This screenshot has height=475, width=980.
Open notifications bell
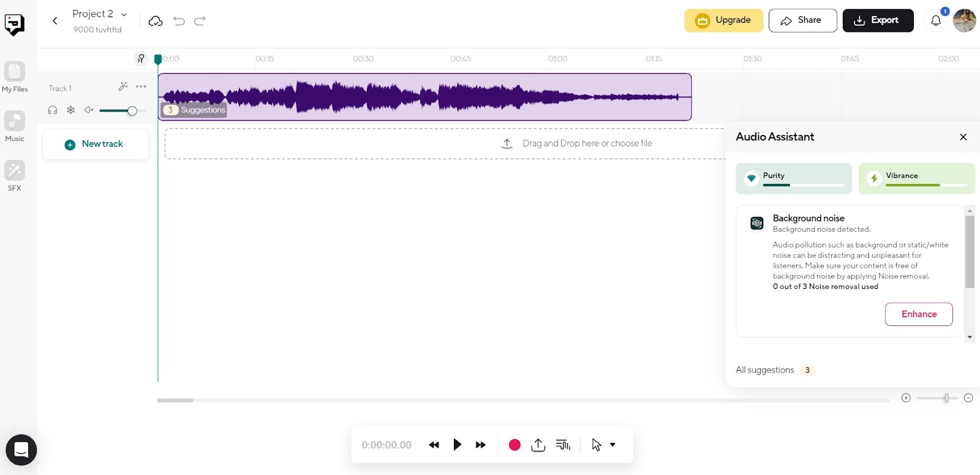point(936,21)
